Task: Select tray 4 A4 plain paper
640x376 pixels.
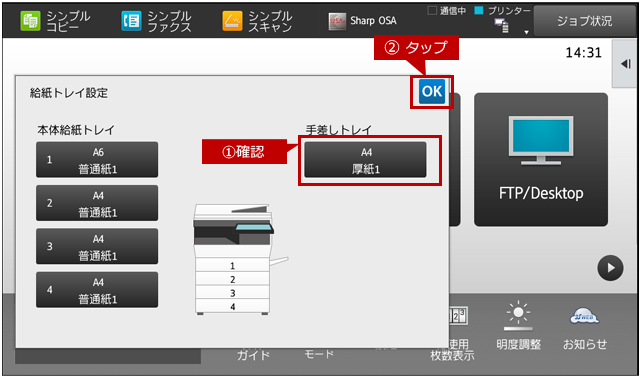Action: coord(97,289)
